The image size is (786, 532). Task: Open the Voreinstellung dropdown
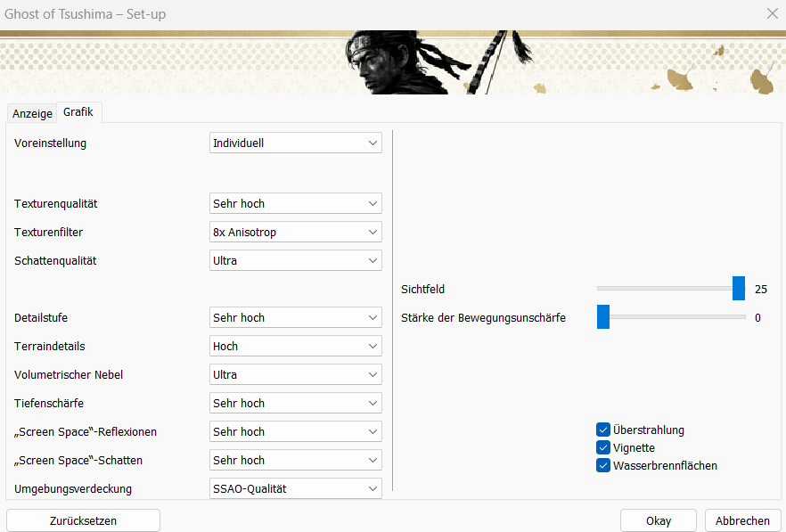pos(295,143)
